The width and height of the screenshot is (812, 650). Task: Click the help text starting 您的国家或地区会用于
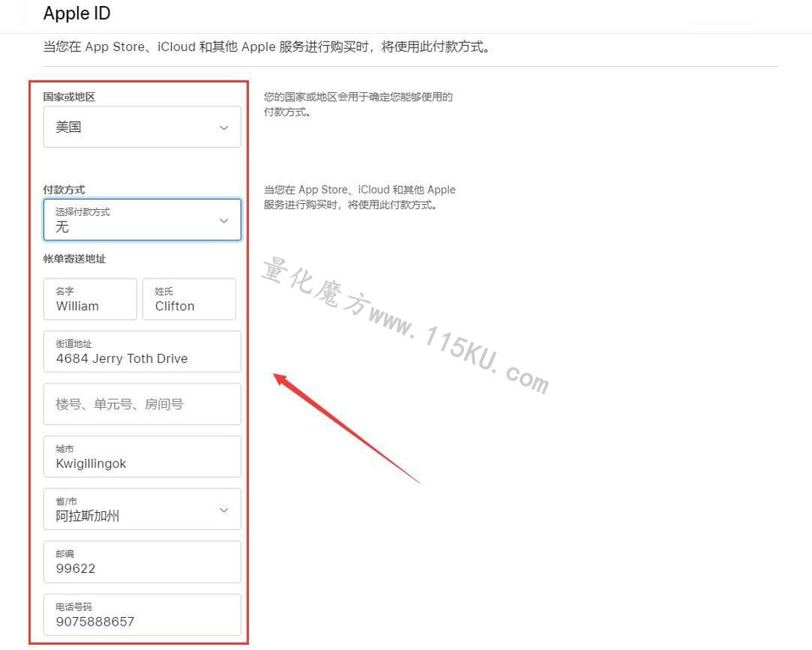click(358, 104)
